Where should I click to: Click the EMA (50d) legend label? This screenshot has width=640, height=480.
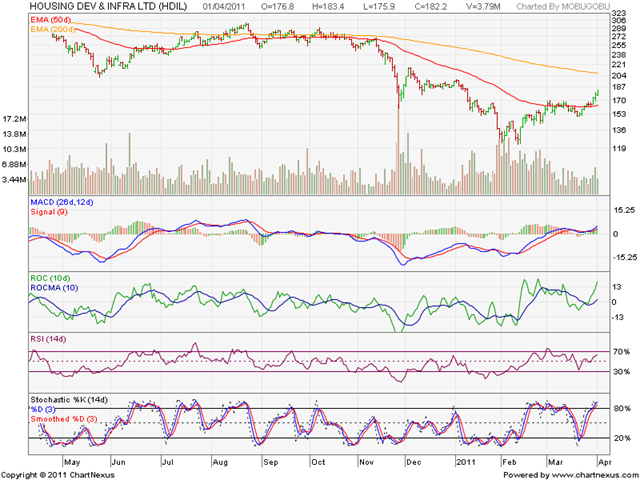tap(50, 20)
